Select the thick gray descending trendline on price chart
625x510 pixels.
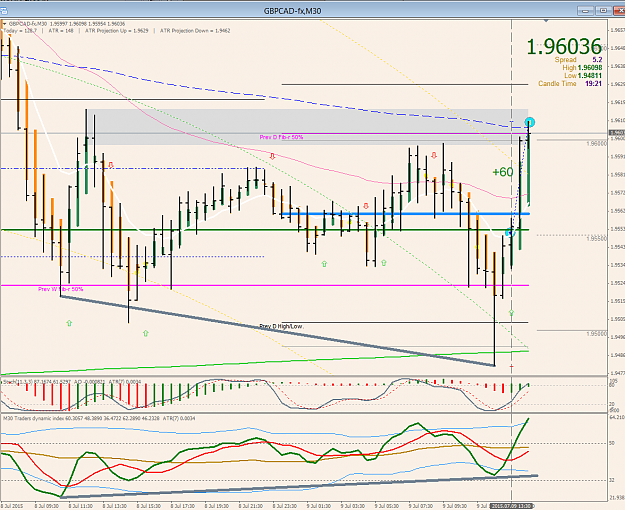tap(277, 331)
